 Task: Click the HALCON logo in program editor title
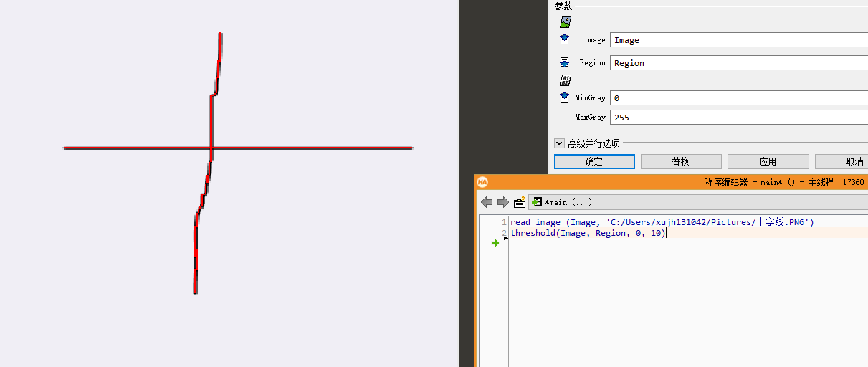[482, 182]
